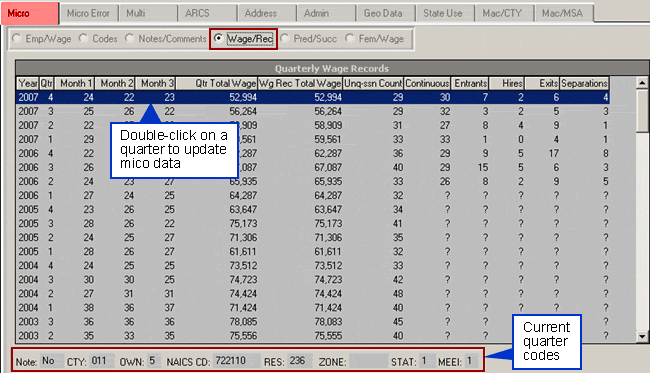Screen dimensions: 650x373
Task: Select the row with total wage 56,264
Action: coord(313,111)
